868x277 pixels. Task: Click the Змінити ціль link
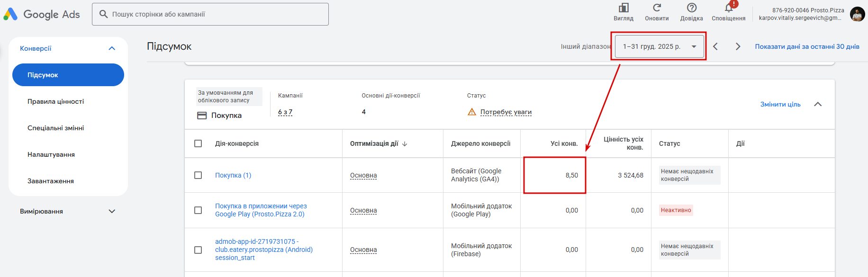780,104
